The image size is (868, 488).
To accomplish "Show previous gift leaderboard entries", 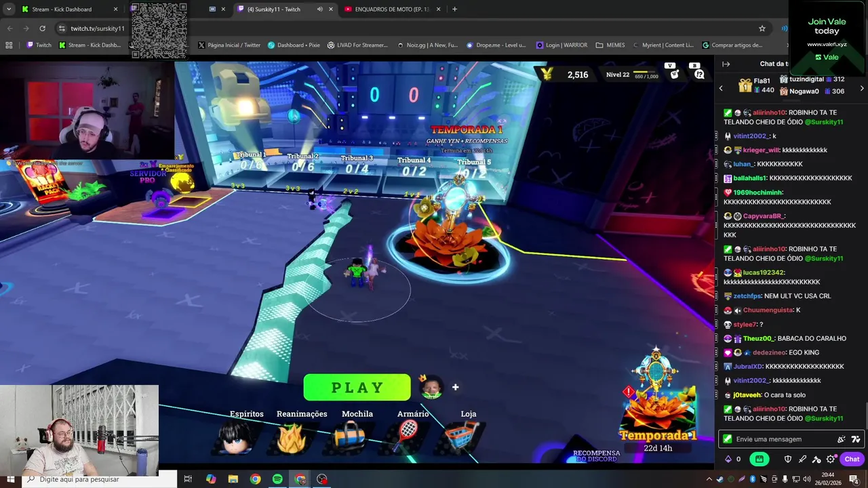I will 721,88.
